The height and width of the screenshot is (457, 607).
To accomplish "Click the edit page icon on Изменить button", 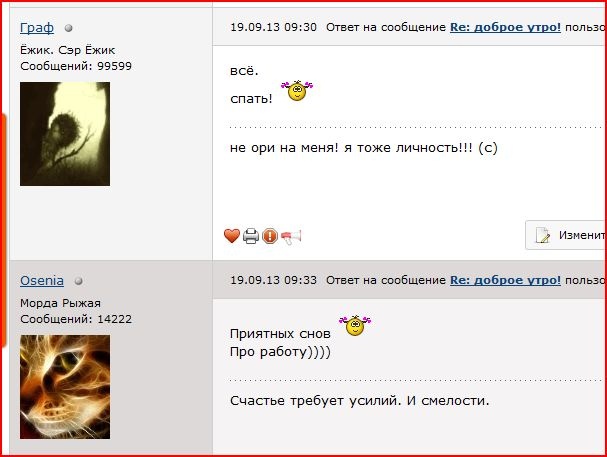I will point(543,235).
